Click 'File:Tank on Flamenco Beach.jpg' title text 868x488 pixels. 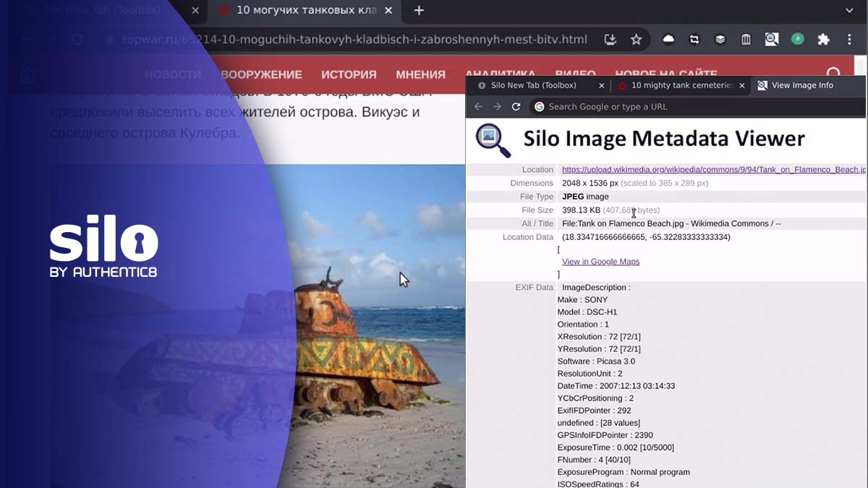(x=671, y=224)
